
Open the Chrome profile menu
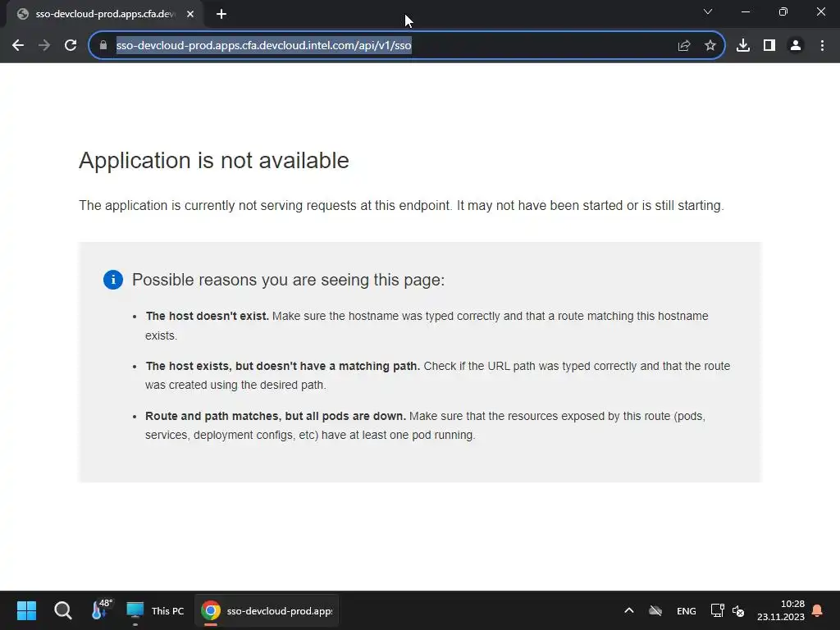[x=796, y=46]
